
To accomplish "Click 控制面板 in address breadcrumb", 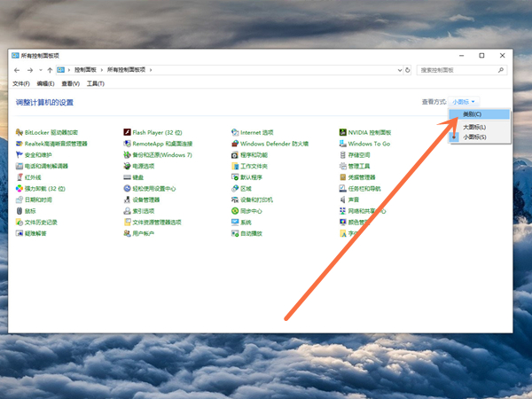I will point(85,69).
